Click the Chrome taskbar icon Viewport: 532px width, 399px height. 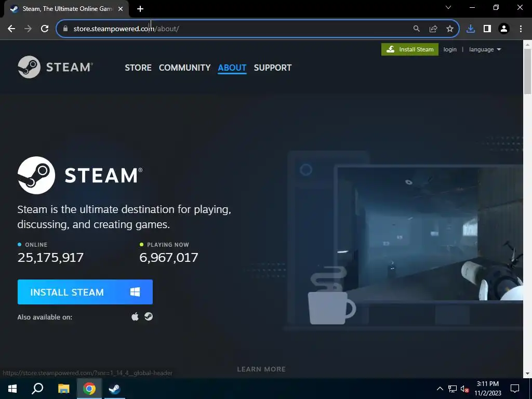click(x=89, y=389)
